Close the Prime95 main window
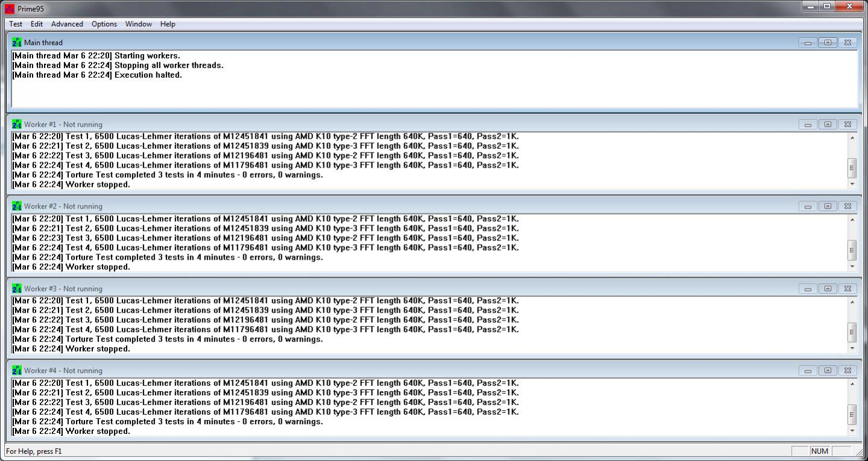This screenshot has height=461, width=868. tap(849, 6)
